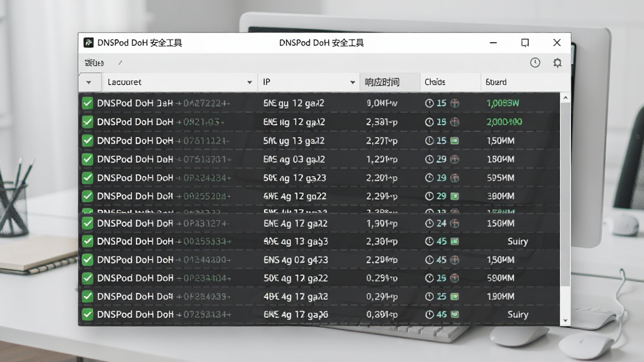This screenshot has height=362, width=644.
Task: Toggle the checkbox in the 595MM row
Action: click(x=87, y=178)
